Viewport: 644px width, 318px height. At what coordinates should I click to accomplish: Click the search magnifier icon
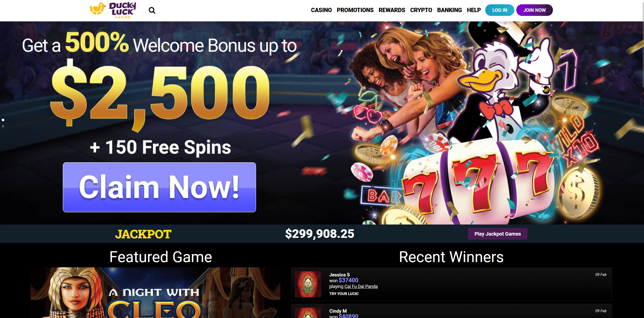[x=152, y=10]
